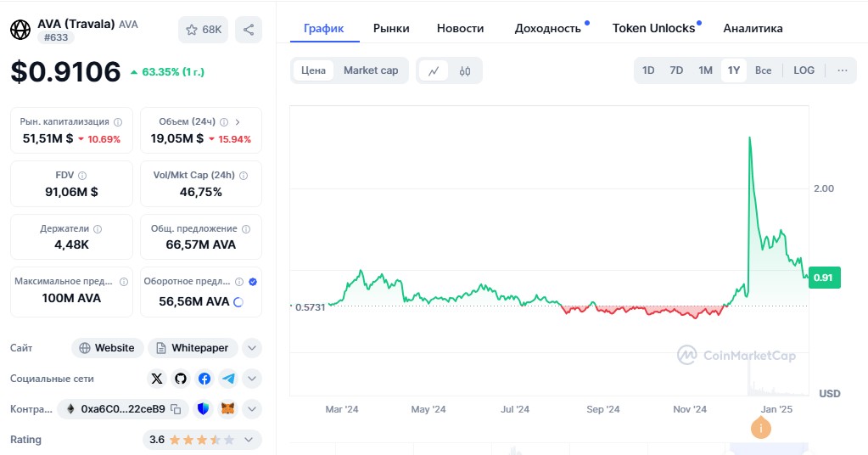Open the X (Twitter) social link

157,379
